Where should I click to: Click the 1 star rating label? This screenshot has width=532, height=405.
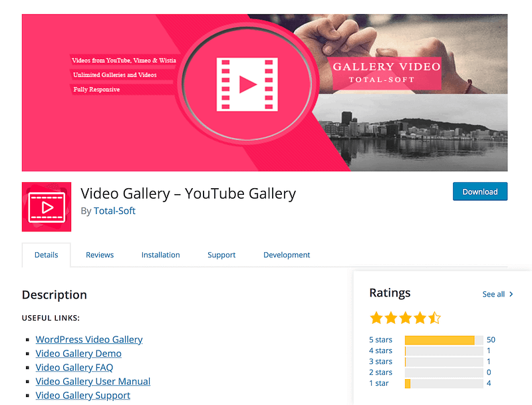378,383
